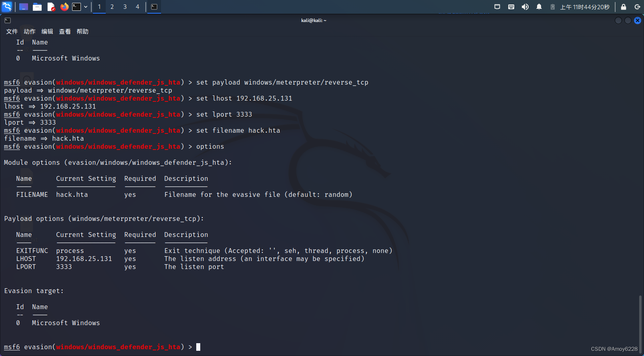Screen dimensions: 644x356
Task: Click the 'hack.hta' current setting value
Action: pyautogui.click(x=72, y=195)
